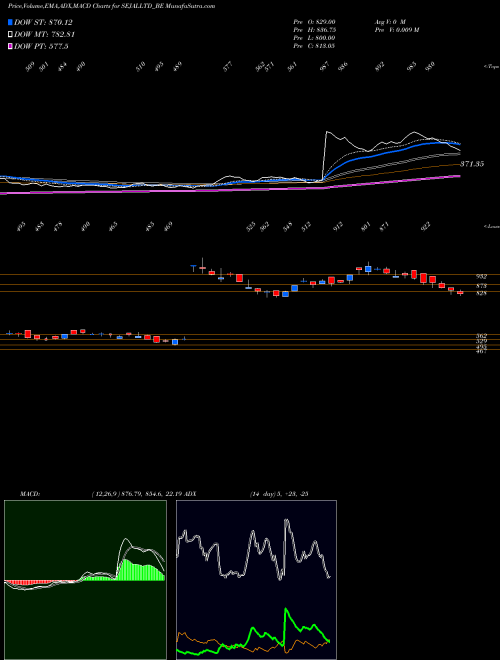
Task: Click the 912 lows label above candlesticks
Action: coord(338,227)
